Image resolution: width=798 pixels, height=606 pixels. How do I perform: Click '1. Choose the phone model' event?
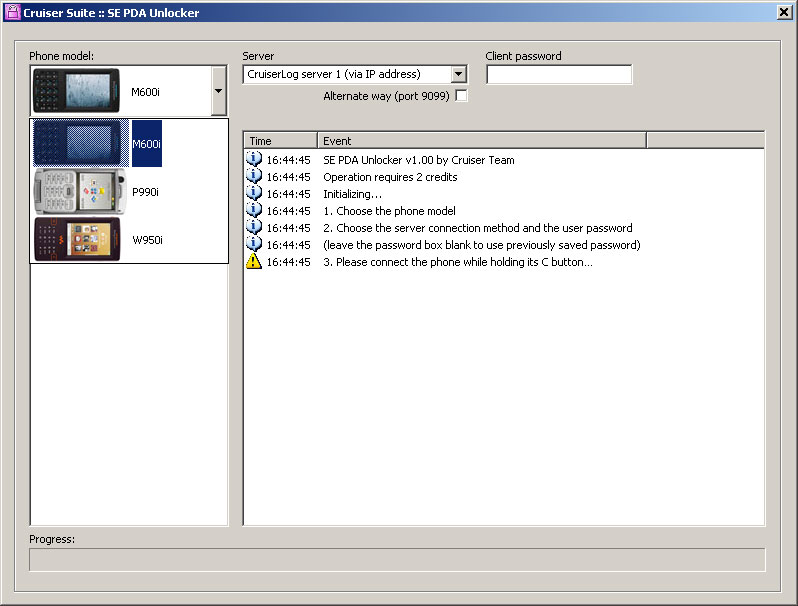pyautogui.click(x=389, y=211)
